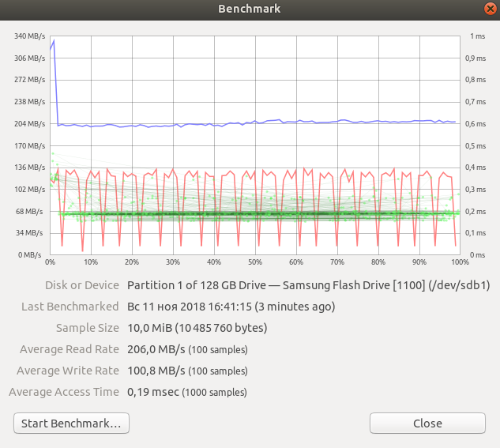
Task: Click the 0 MB/s axis label
Action: (x=30, y=254)
